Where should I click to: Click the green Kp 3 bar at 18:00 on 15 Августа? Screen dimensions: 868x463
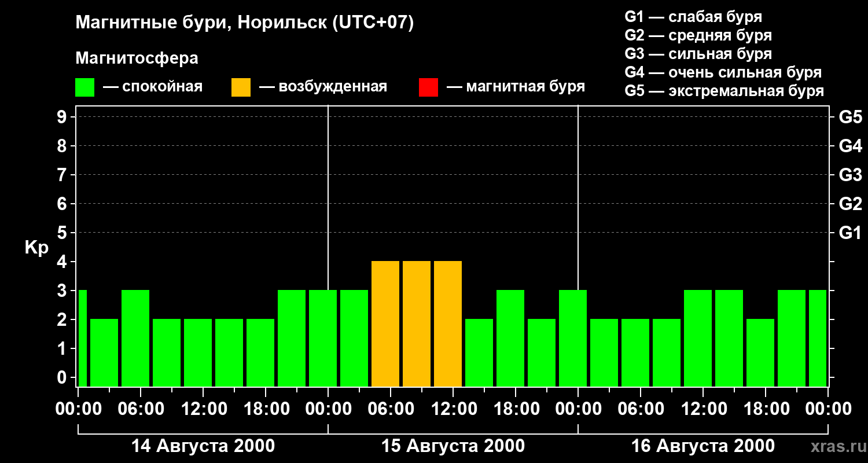coord(510,338)
